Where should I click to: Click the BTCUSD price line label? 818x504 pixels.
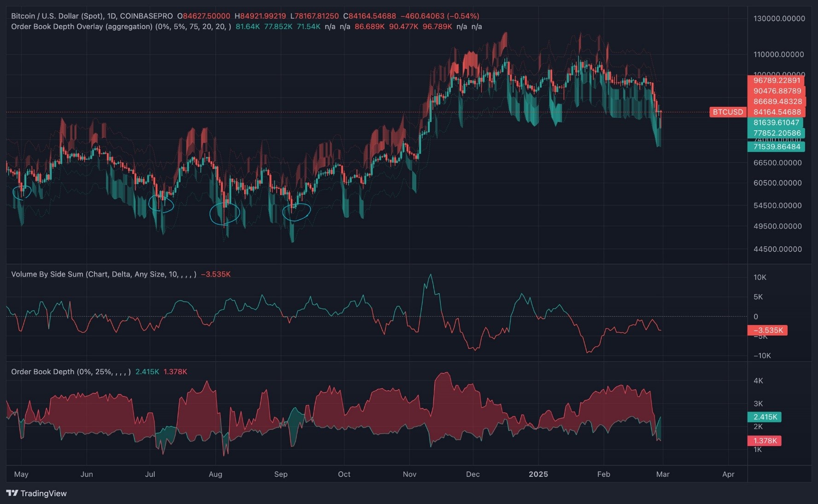(x=728, y=112)
